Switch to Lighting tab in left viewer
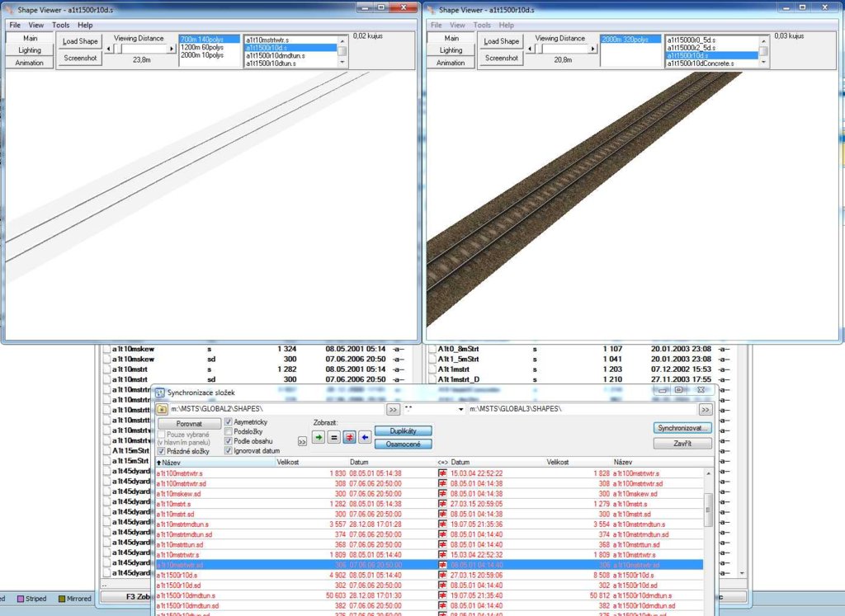This screenshot has width=845, height=616. pos(30,50)
